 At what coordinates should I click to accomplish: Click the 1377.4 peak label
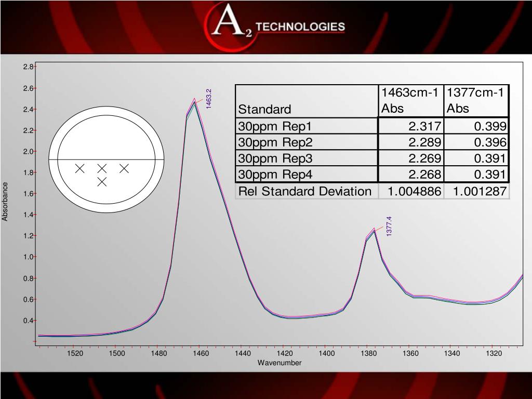pos(389,227)
